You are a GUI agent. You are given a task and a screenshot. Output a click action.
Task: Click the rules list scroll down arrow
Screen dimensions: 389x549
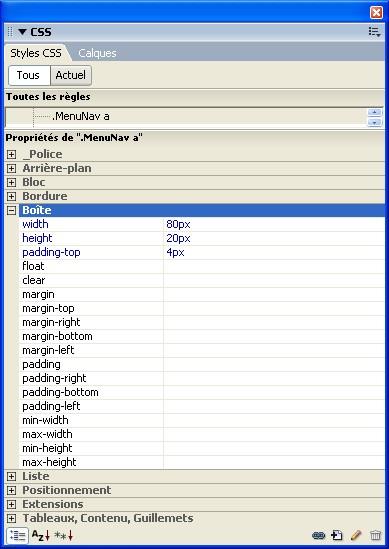pyautogui.click(x=375, y=122)
